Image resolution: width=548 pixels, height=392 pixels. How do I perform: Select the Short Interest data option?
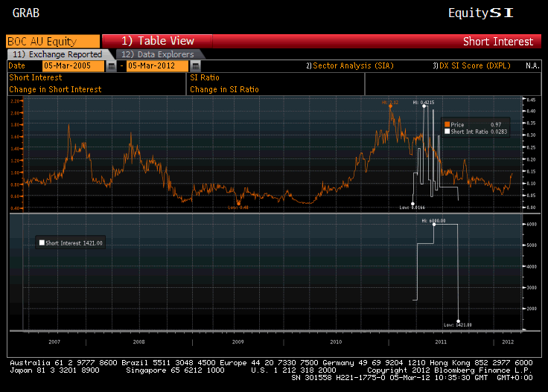pos(36,77)
